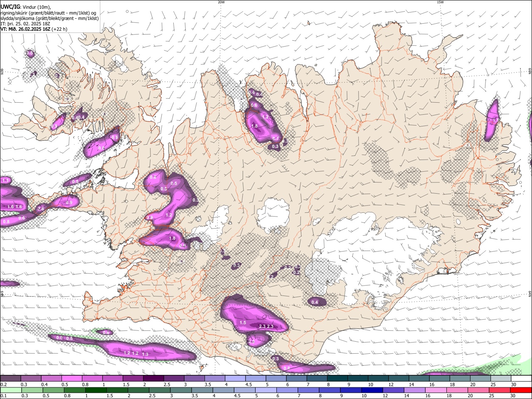532x399 pixels.
Task: Pick the deep blue swatch at 10 in the bottom legend row
Action: (x=372, y=390)
